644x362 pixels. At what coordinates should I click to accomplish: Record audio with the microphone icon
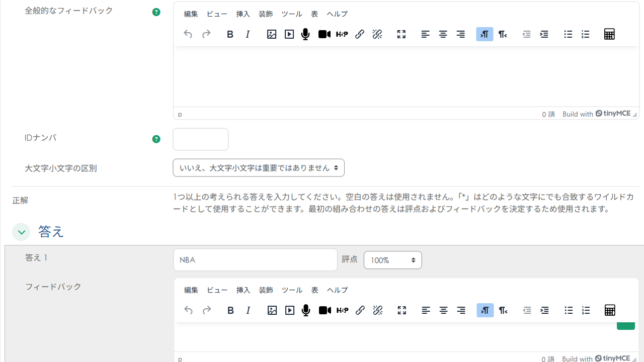tap(305, 34)
